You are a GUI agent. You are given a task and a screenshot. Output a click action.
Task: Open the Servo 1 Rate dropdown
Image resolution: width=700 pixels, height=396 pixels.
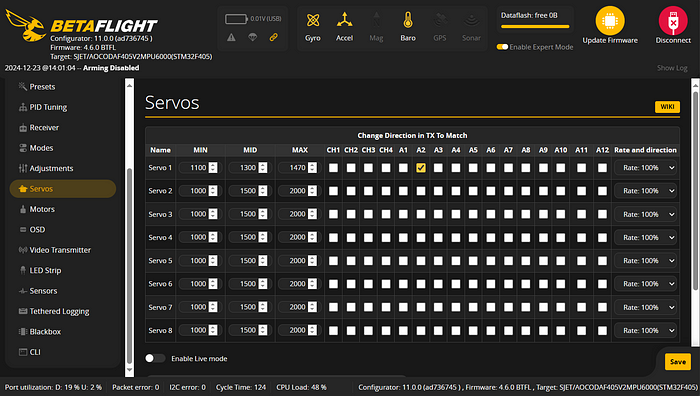pos(646,168)
